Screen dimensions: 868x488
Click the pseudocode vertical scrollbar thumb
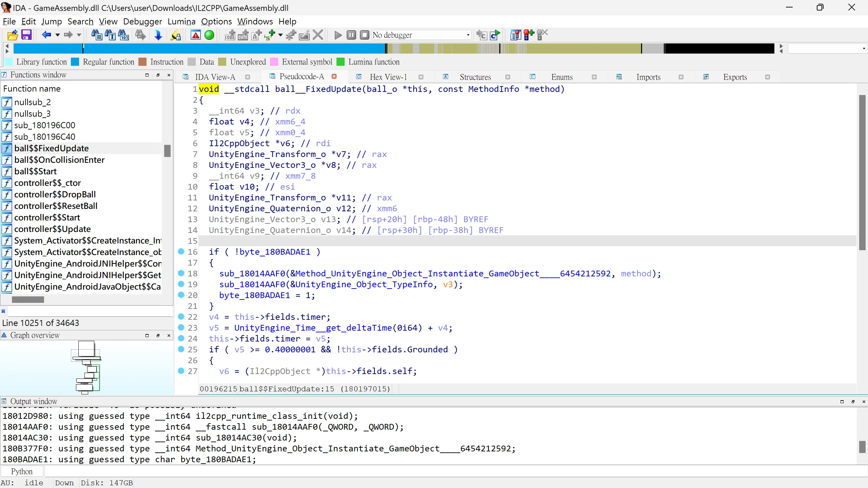[862, 173]
